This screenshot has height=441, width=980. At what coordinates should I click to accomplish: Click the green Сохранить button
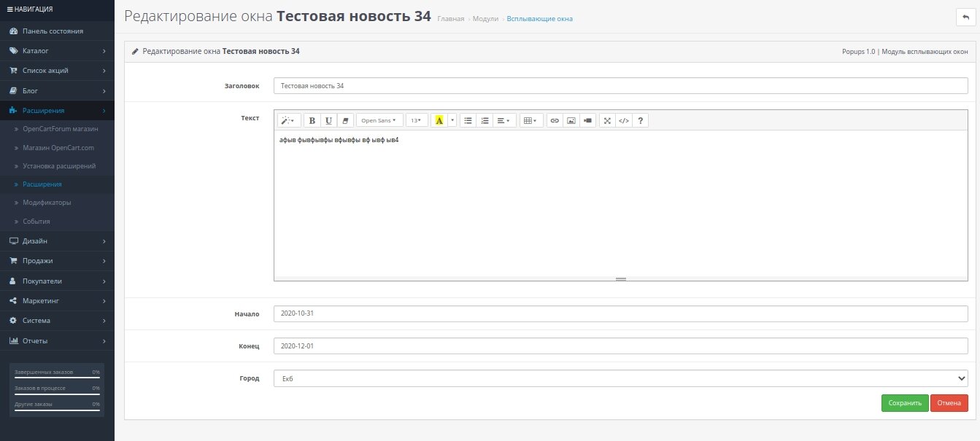coord(904,403)
